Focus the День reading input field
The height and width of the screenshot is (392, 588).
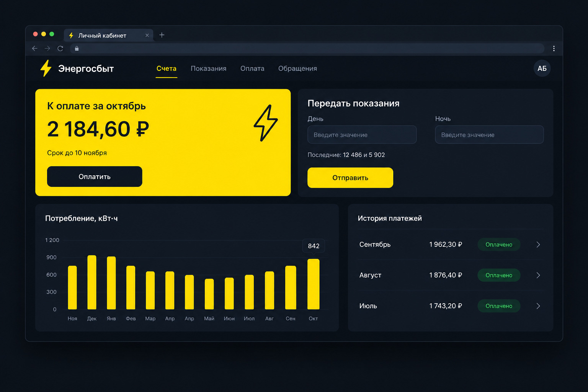(362, 135)
